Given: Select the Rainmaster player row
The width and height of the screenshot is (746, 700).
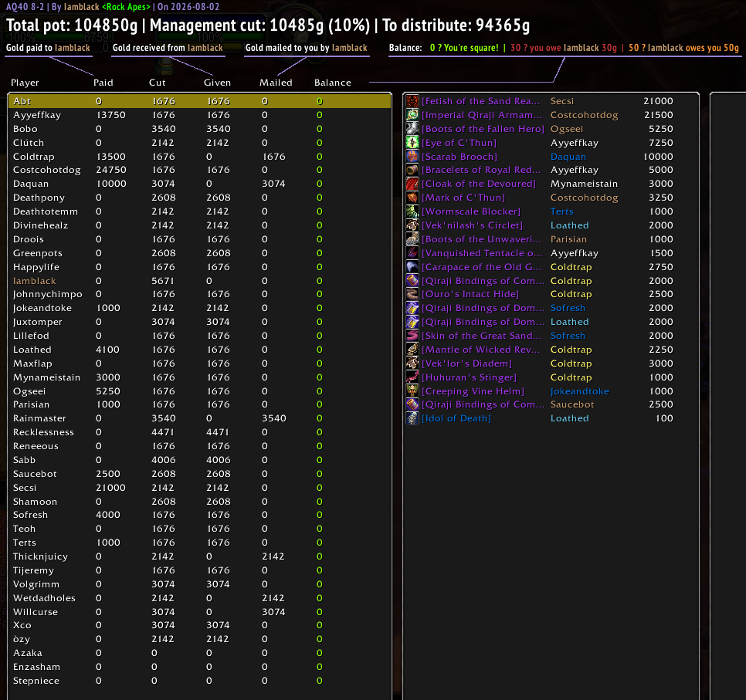Looking at the screenshot, I should [x=200, y=418].
